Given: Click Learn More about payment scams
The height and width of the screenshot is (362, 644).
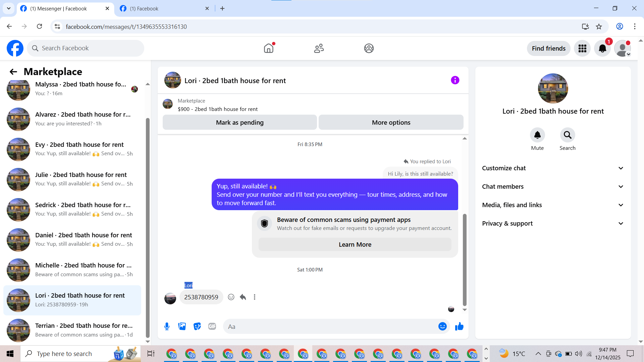Looking at the screenshot, I should (x=355, y=244).
